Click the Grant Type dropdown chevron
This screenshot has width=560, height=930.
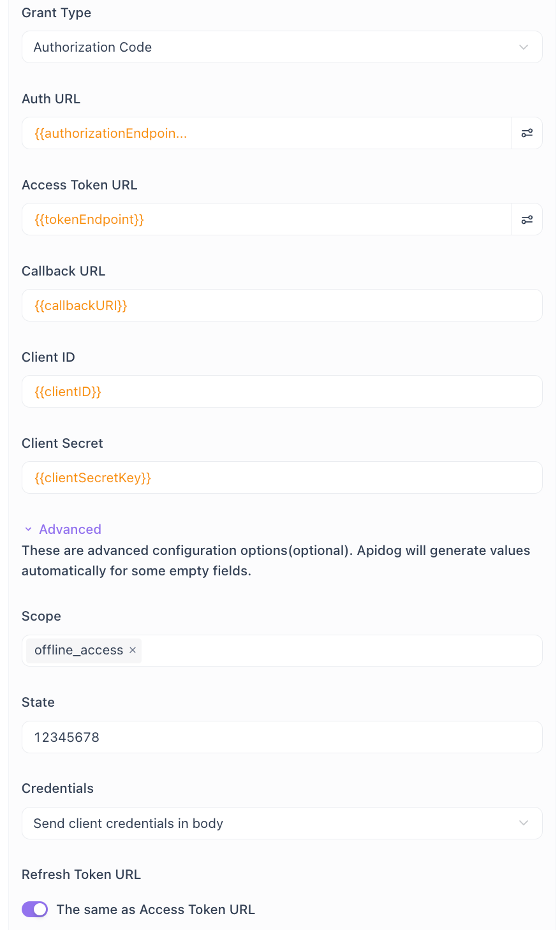[x=524, y=47]
